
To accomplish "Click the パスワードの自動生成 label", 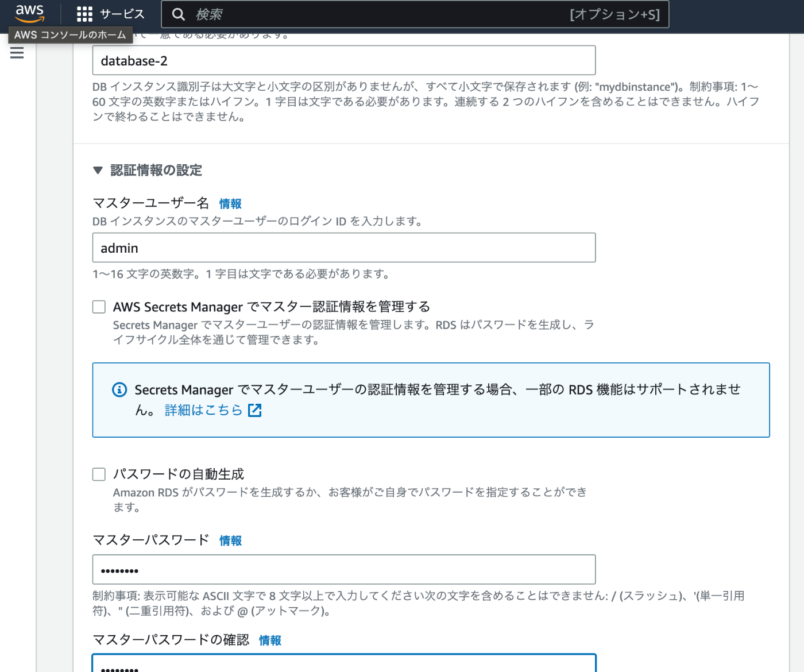I will point(179,474).
